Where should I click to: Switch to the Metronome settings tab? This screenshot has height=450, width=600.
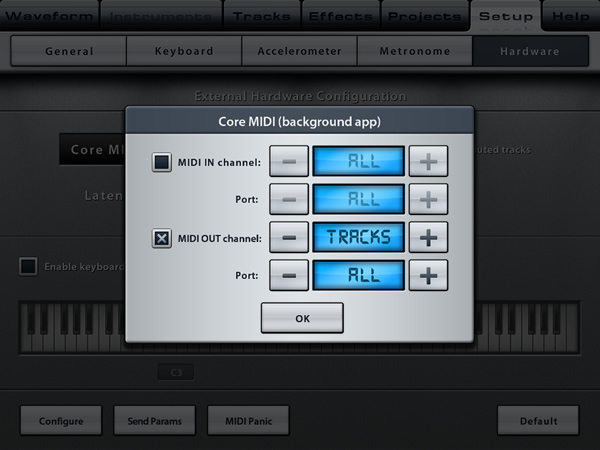pos(415,51)
